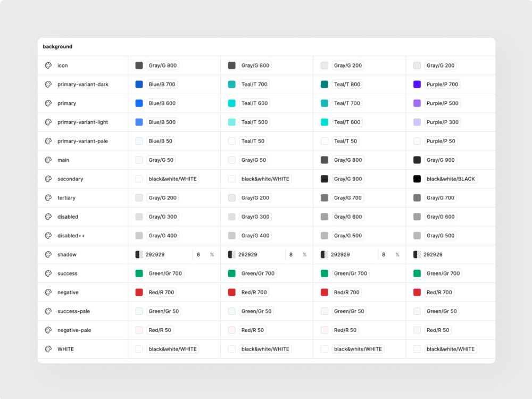This screenshot has width=532, height=399.
Task: Select the 'primary-variant-dark' variable name
Action: pos(83,85)
